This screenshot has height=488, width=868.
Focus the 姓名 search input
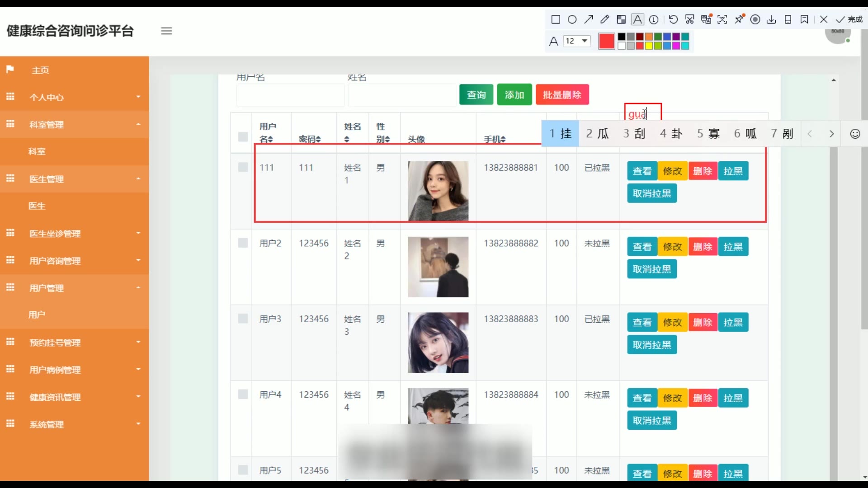(402, 95)
